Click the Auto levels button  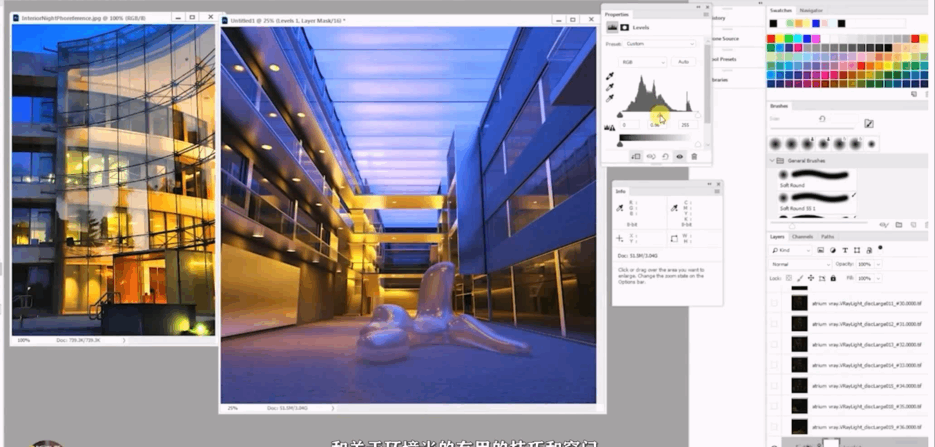tap(684, 62)
